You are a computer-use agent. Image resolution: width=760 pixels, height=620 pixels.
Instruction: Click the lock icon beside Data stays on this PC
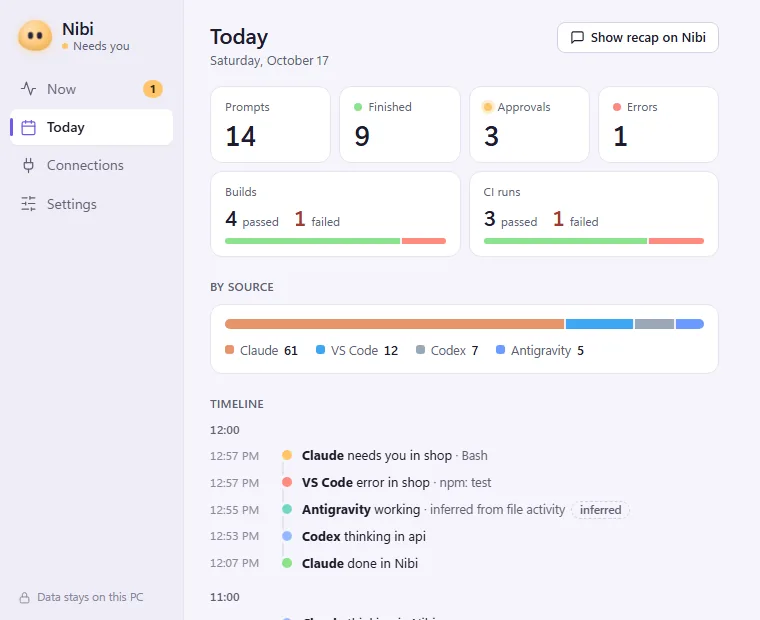24,597
